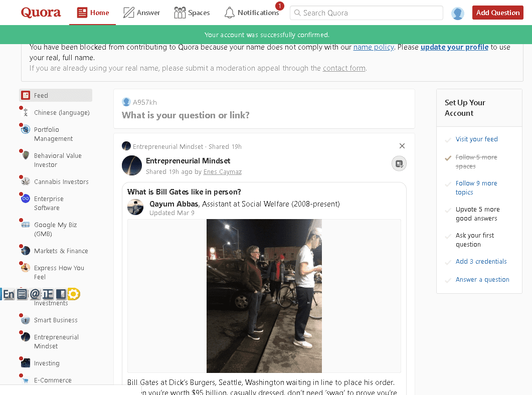Image resolution: width=532 pixels, height=395 pixels.
Task: Open the profile avatar menu
Action: [x=457, y=13]
